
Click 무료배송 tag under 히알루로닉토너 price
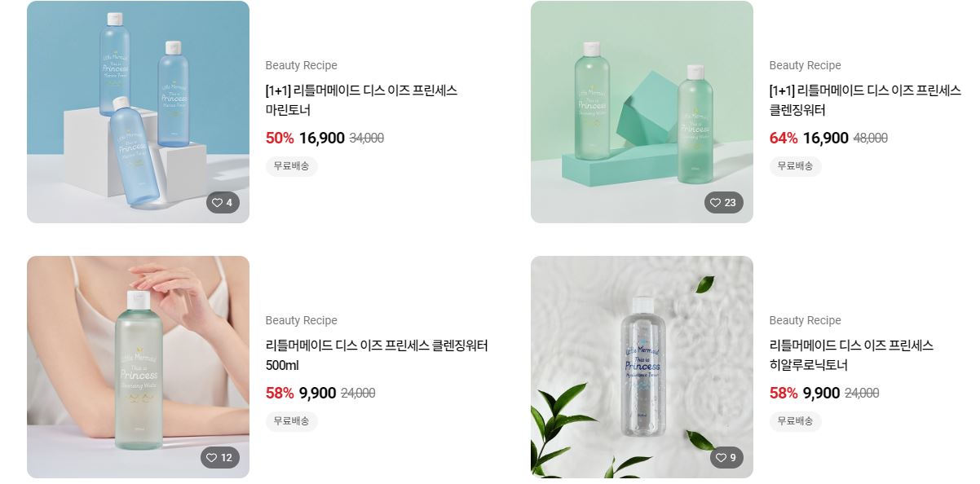[x=795, y=421]
